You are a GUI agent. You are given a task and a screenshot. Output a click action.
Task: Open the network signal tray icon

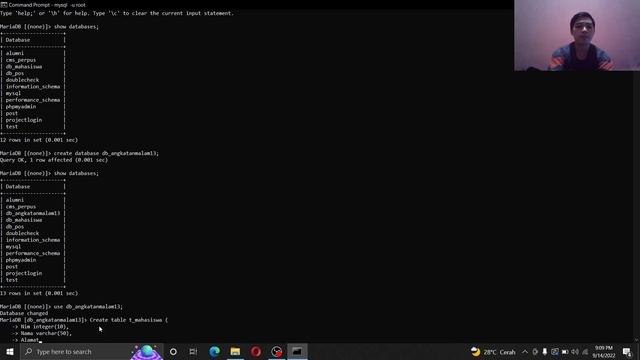click(x=585, y=351)
